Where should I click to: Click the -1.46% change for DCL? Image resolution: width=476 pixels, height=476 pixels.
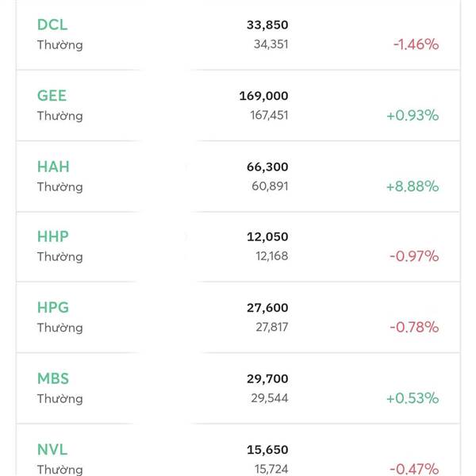[x=415, y=44]
